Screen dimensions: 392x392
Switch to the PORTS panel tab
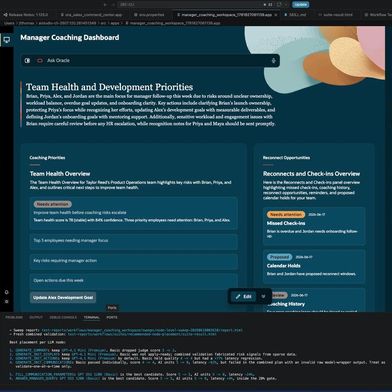[112, 317]
